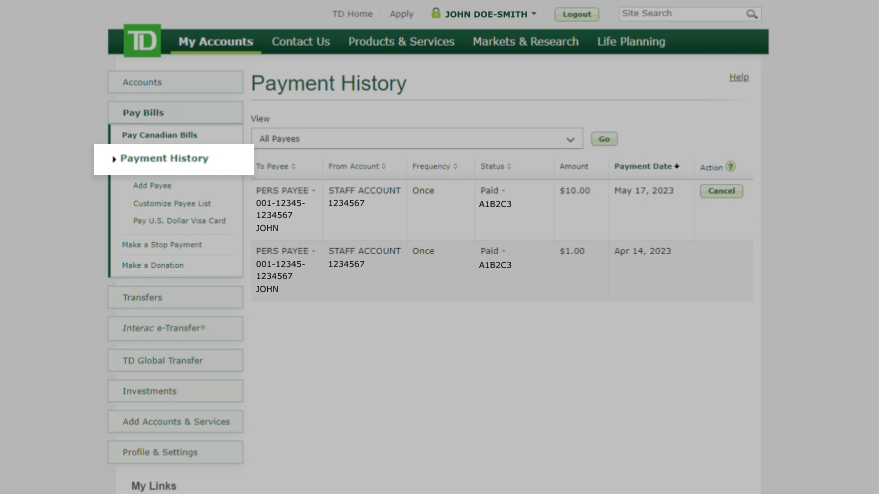Viewport: 879px width, 494px height.
Task: Open Products & Services menu
Action: click(x=401, y=41)
